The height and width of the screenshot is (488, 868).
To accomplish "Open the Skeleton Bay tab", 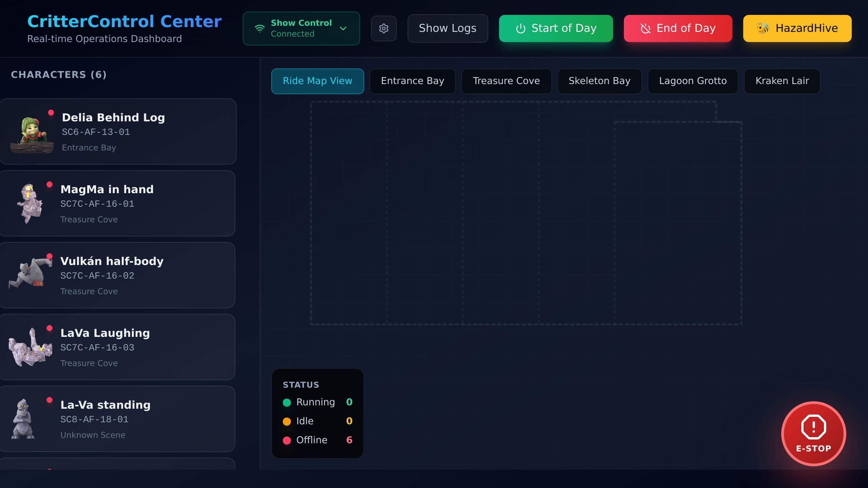I will (x=599, y=81).
